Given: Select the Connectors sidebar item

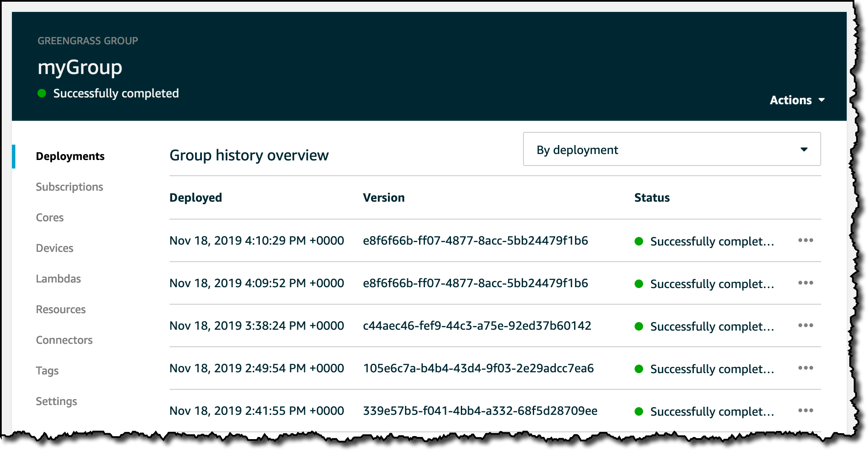Looking at the screenshot, I should 64,340.
